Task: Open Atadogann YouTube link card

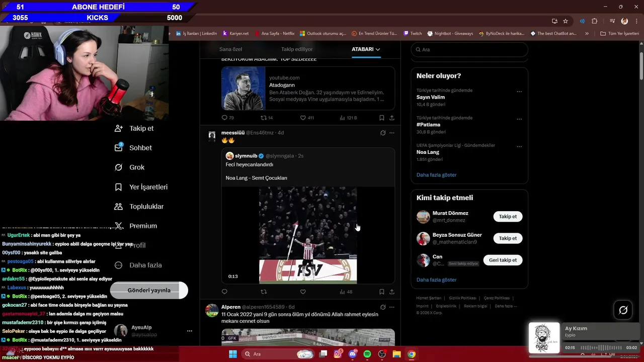Action: pyautogui.click(x=308, y=88)
